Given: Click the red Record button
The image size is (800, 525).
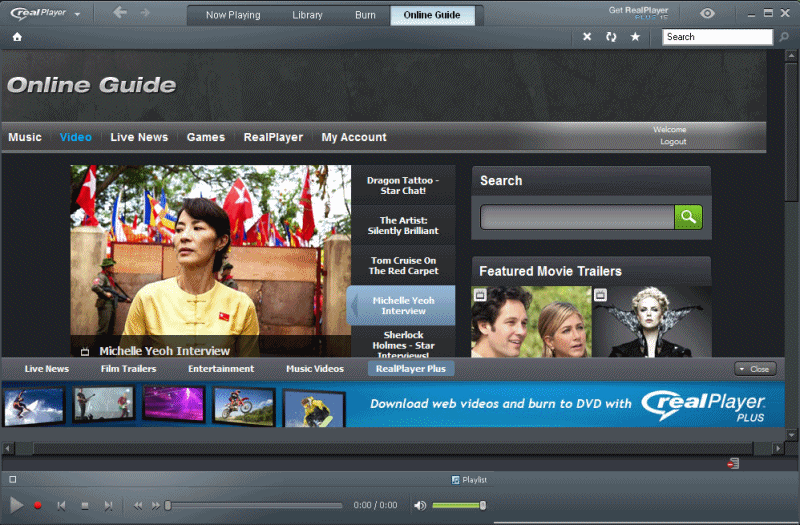Looking at the screenshot, I should (x=37, y=505).
